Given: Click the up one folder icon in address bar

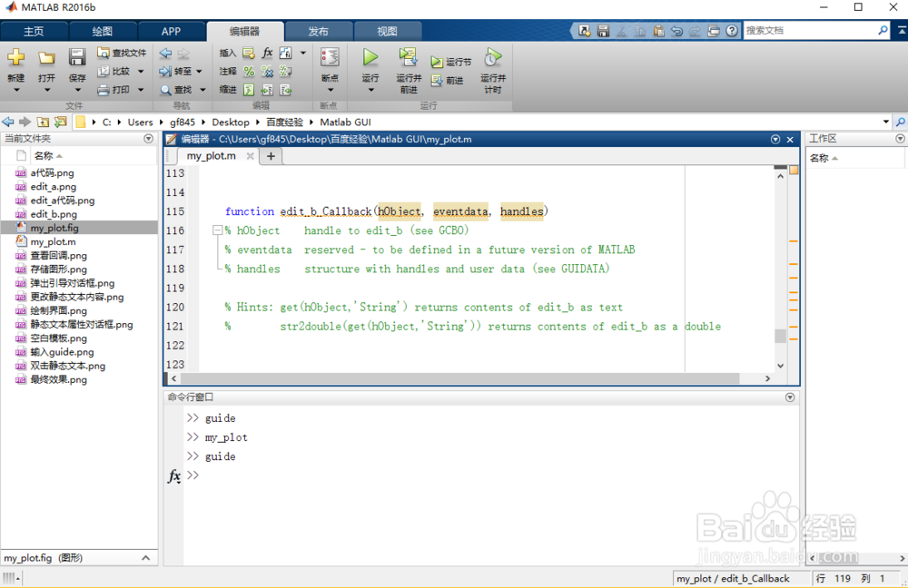Looking at the screenshot, I should pyautogui.click(x=43, y=122).
